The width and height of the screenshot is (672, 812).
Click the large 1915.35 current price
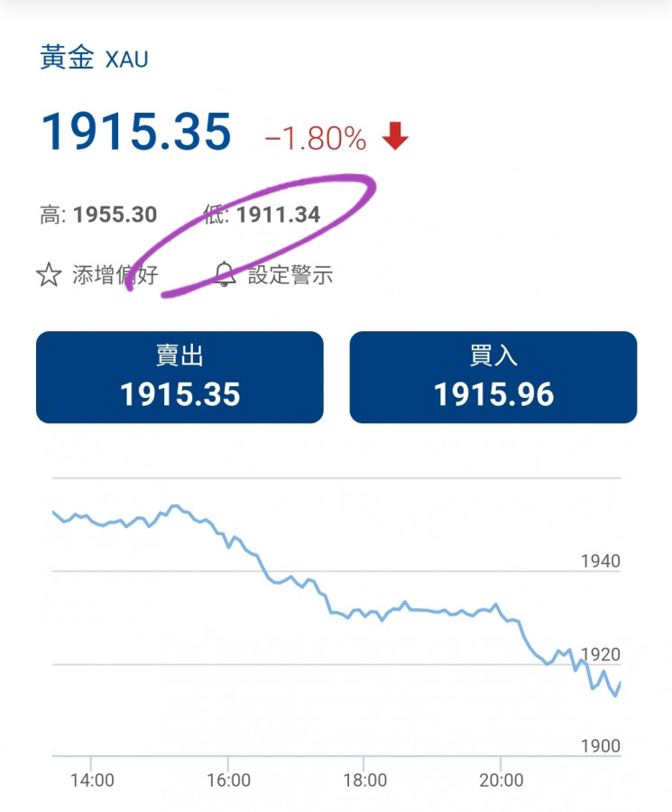(136, 132)
